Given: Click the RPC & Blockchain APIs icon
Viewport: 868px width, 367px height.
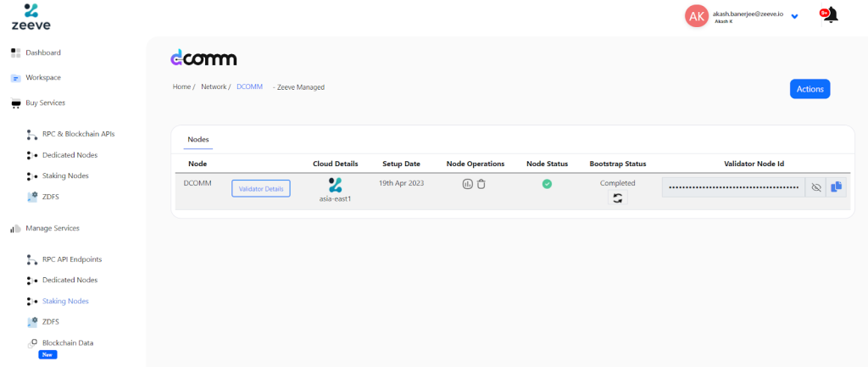Looking at the screenshot, I should pyautogui.click(x=32, y=135).
